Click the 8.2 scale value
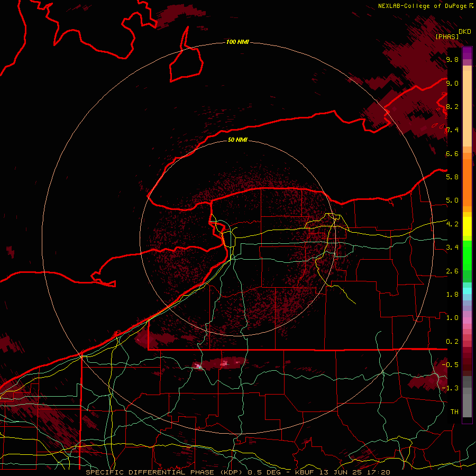The image size is (476, 476). click(x=452, y=106)
